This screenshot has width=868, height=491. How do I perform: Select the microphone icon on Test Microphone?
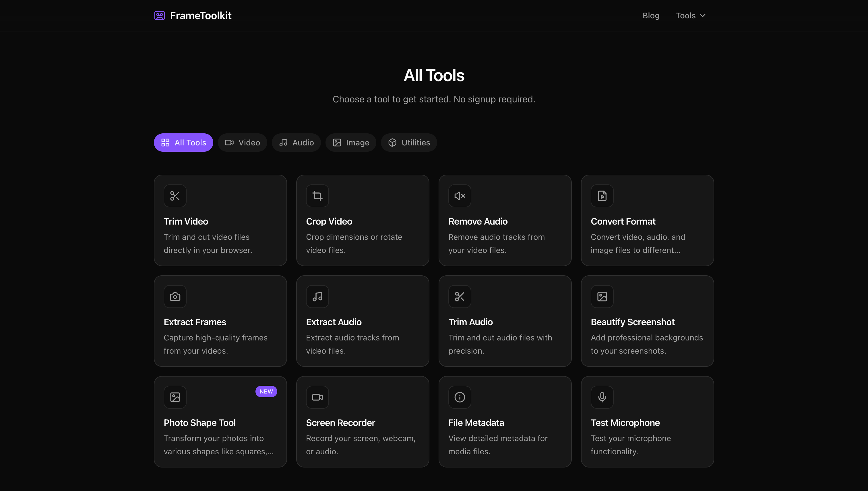point(602,397)
